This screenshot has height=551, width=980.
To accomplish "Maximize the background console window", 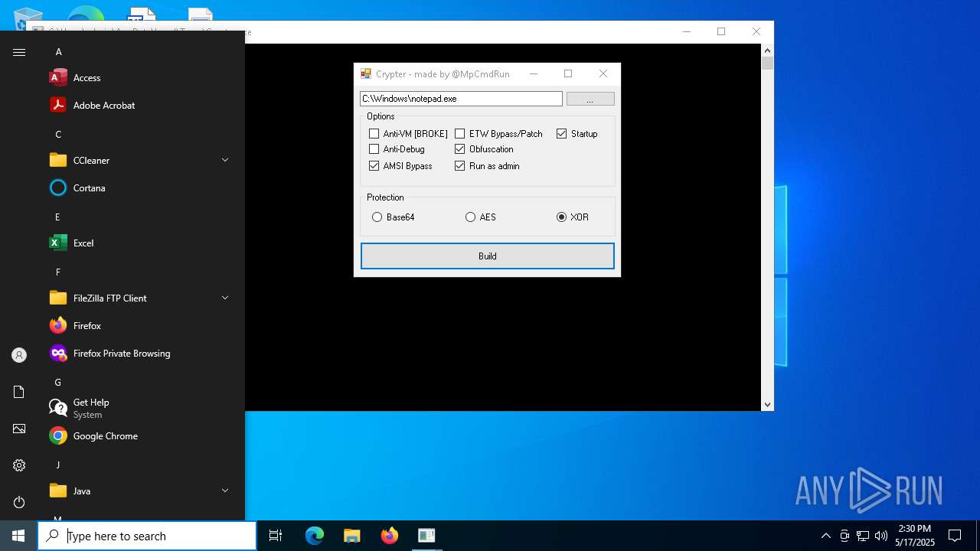I will [721, 31].
